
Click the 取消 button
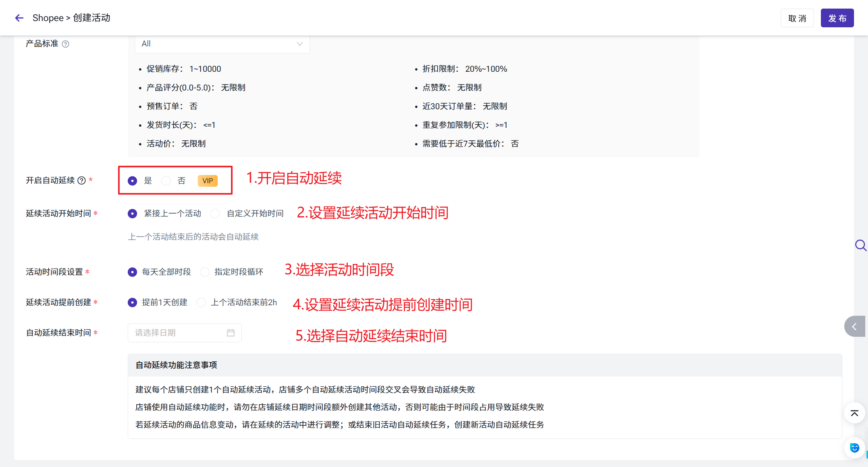pyautogui.click(x=797, y=18)
